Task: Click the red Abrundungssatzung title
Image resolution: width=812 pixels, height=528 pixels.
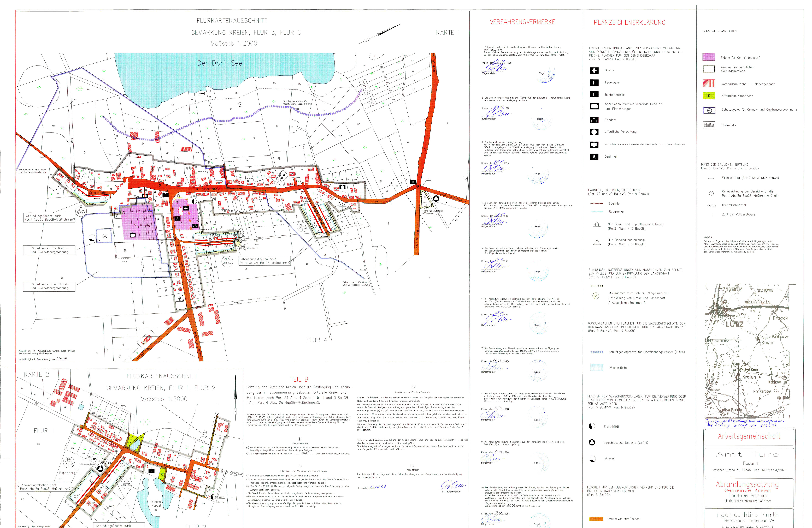Action: tap(747, 484)
